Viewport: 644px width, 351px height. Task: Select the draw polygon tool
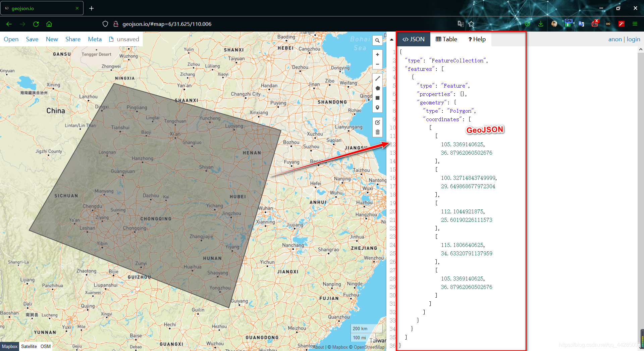pyautogui.click(x=377, y=88)
